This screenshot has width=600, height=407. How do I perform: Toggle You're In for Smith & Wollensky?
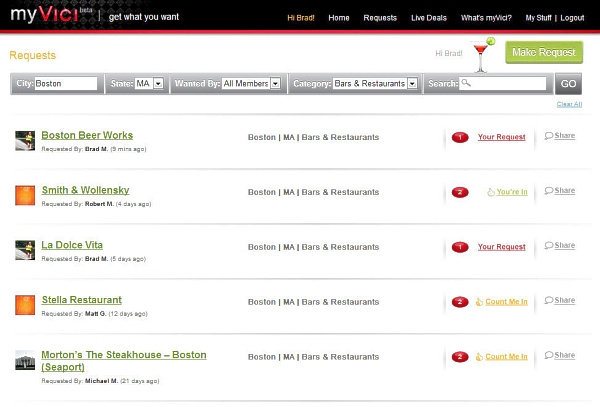(x=506, y=191)
